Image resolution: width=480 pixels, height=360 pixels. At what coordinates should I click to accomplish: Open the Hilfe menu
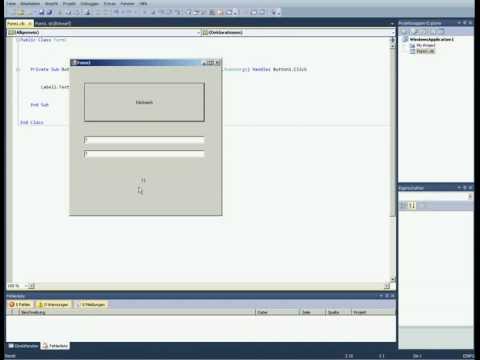point(143,3)
